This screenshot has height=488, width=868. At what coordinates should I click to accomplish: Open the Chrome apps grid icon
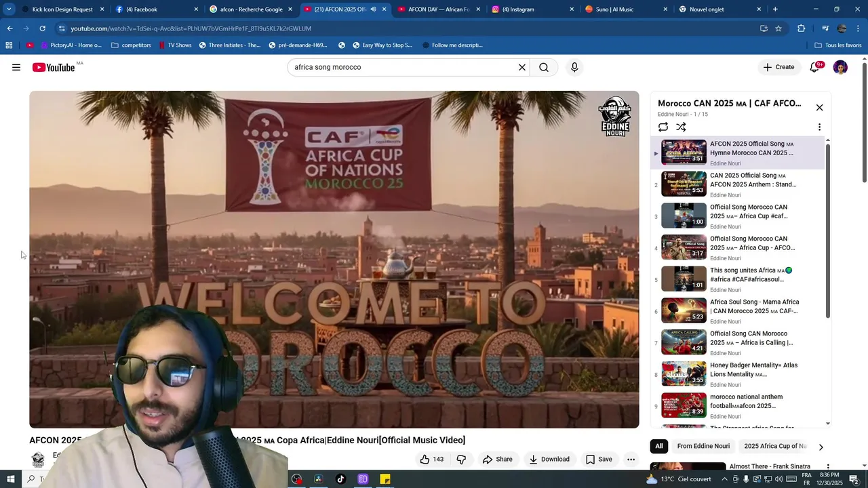point(9,45)
